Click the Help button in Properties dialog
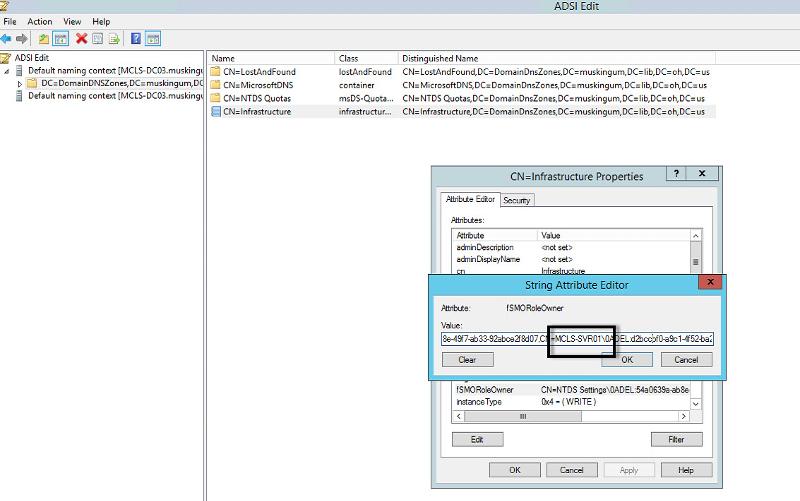 [x=686, y=470]
